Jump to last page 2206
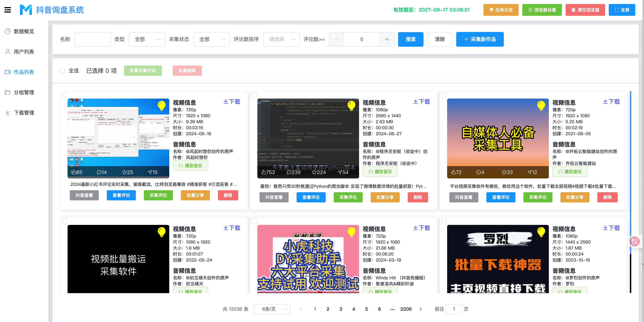 (x=406, y=309)
